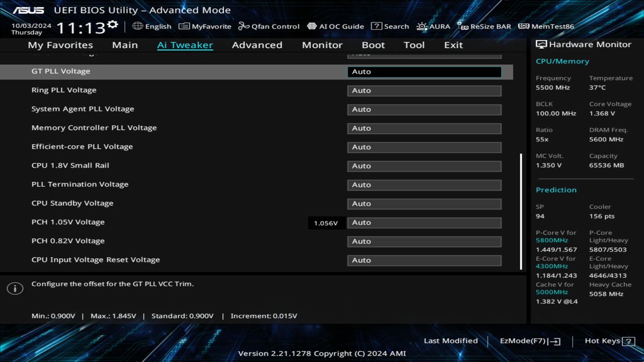The width and height of the screenshot is (644, 362).
Task: Open the CPU Standby Voltage Auto selector
Action: click(x=424, y=204)
